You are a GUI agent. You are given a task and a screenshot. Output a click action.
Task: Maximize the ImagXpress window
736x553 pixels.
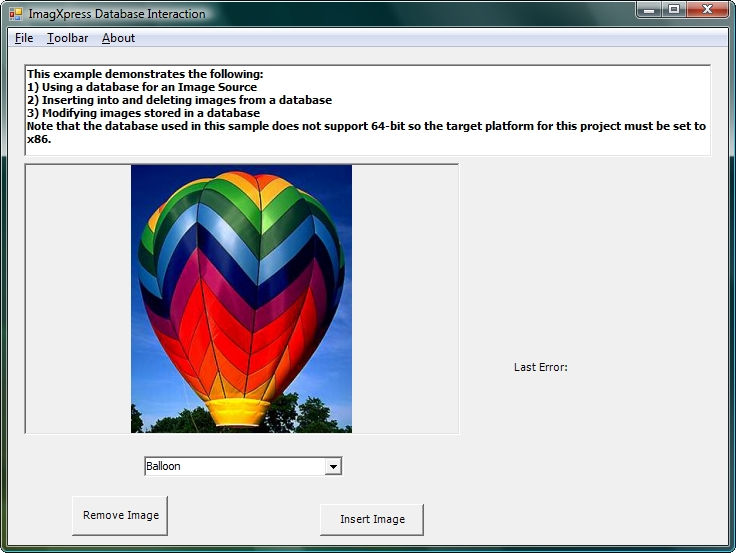674,9
